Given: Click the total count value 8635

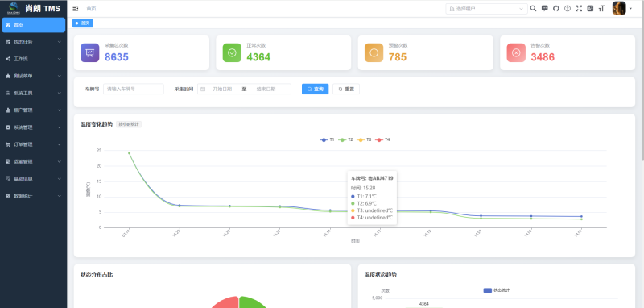Looking at the screenshot, I should coord(117,57).
